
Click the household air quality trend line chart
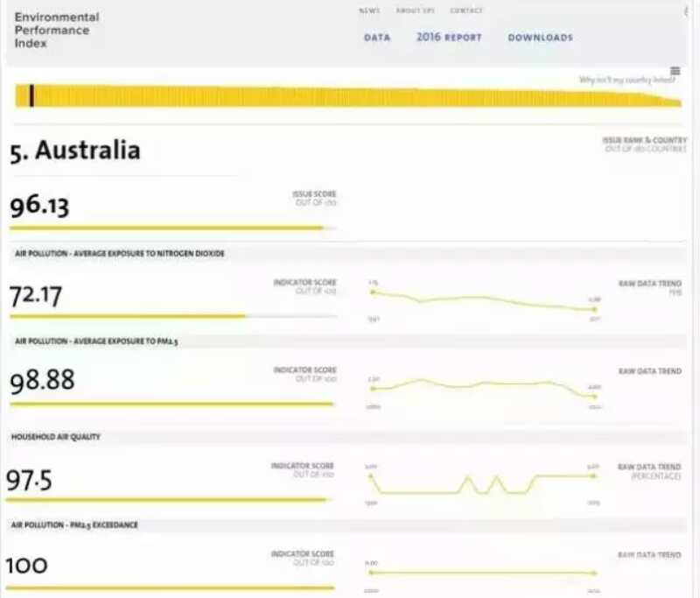483,483
